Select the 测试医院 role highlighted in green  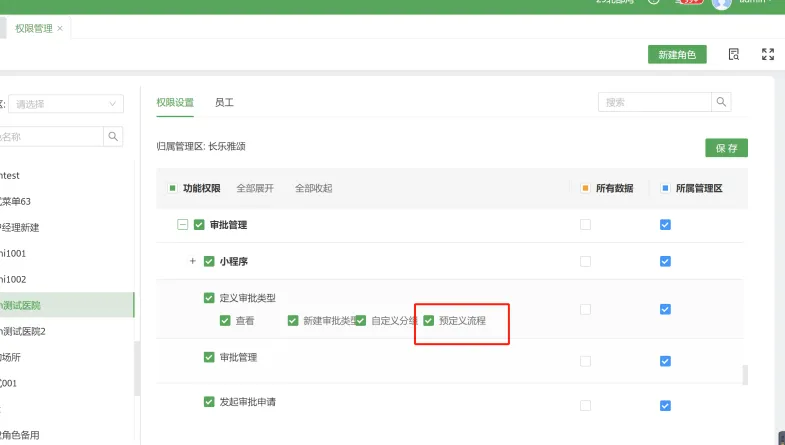pyautogui.click(x=67, y=305)
